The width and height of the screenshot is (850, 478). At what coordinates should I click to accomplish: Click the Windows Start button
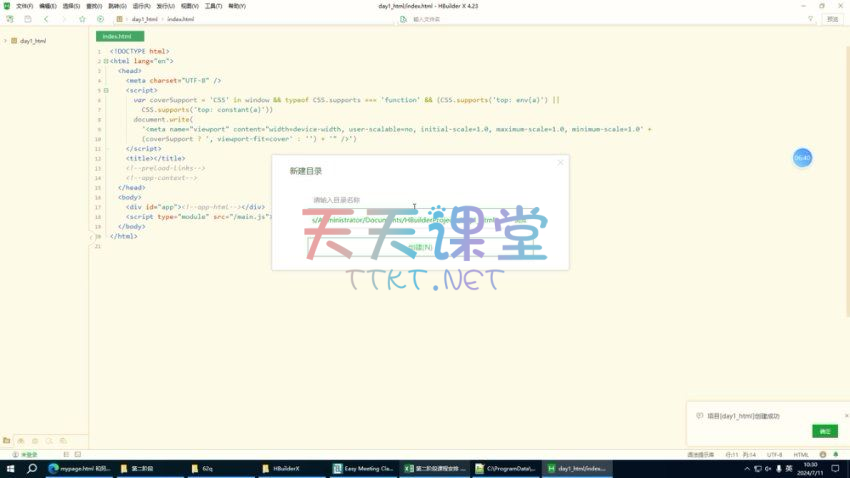click(x=10, y=468)
